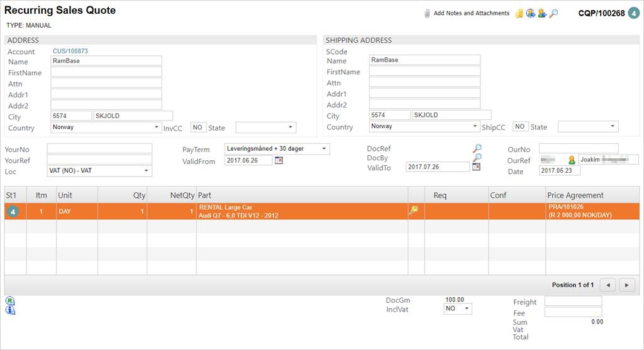The width and height of the screenshot is (644, 350).
Task: Click Add Notes and Attachments
Action: (x=471, y=13)
